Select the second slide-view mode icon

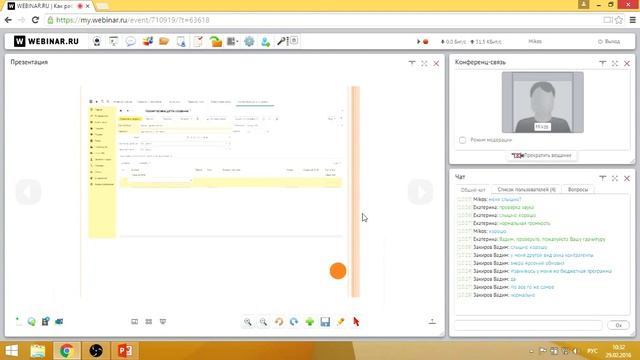coord(149,322)
